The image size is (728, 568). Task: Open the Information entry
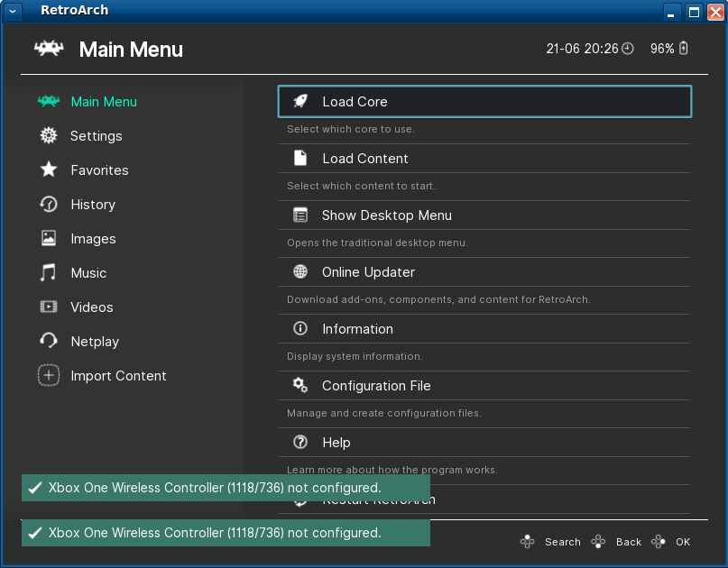click(x=484, y=328)
